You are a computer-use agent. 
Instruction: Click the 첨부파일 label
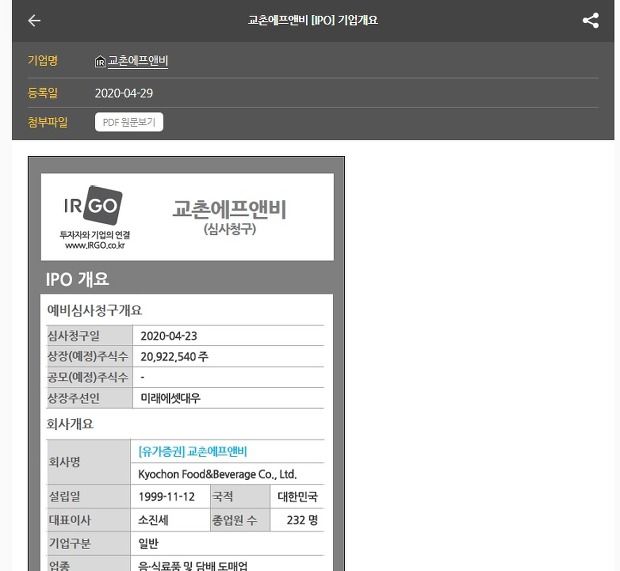[x=47, y=122]
